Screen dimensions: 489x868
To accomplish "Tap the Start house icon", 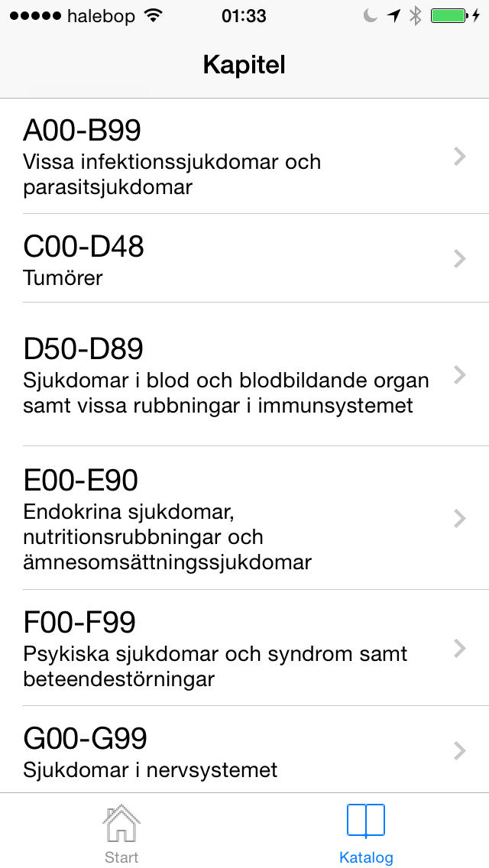I will tap(121, 823).
